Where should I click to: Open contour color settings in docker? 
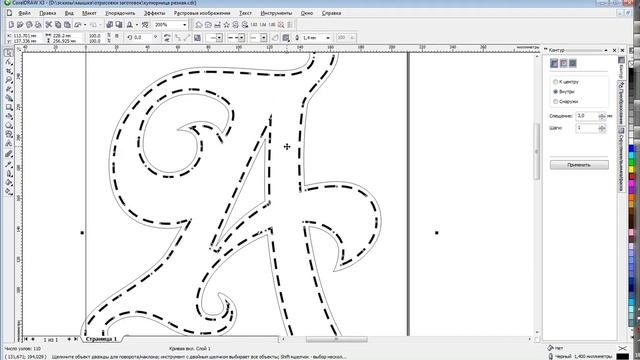[563, 63]
